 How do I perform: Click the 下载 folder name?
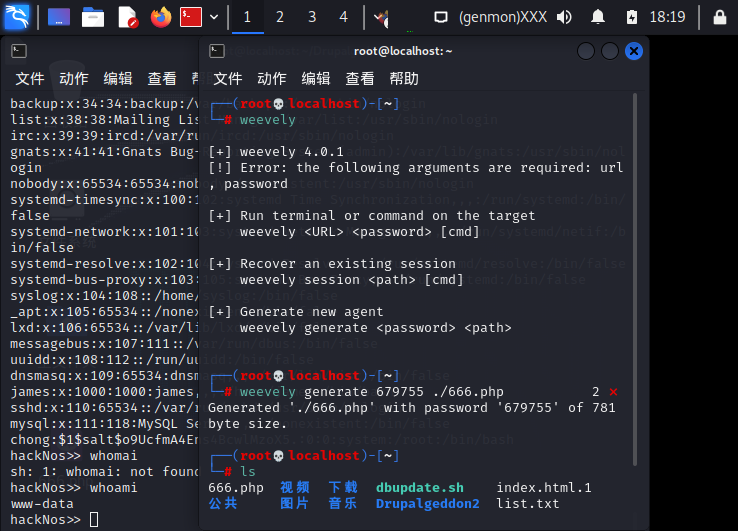343,488
